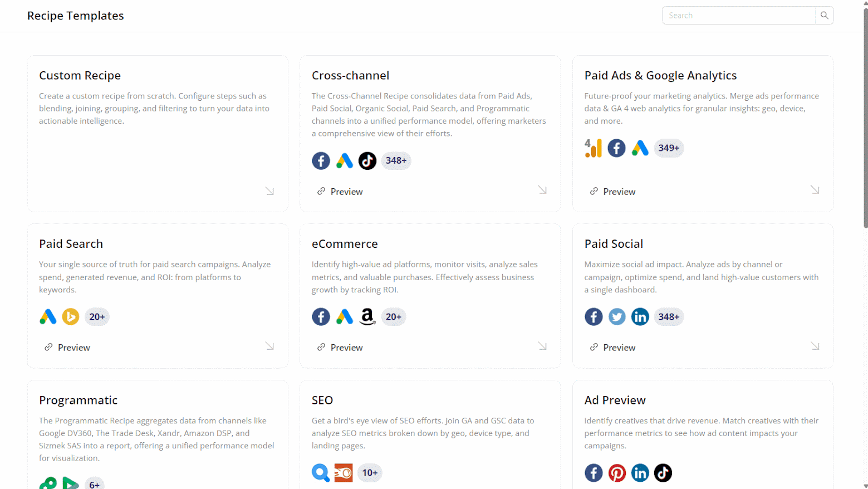
Task: Click the 348+ badge in Cross-channel card
Action: (x=396, y=160)
